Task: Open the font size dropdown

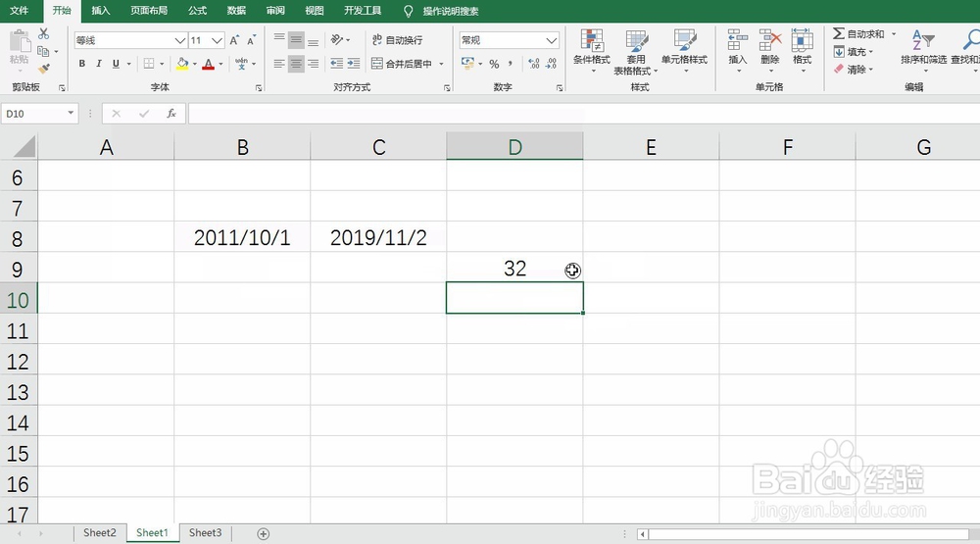Action: point(217,40)
